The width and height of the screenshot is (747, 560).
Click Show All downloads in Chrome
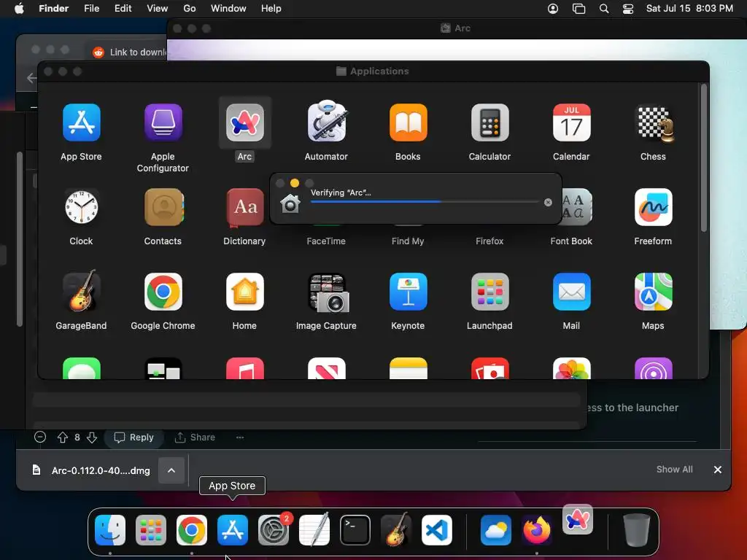[x=675, y=470]
